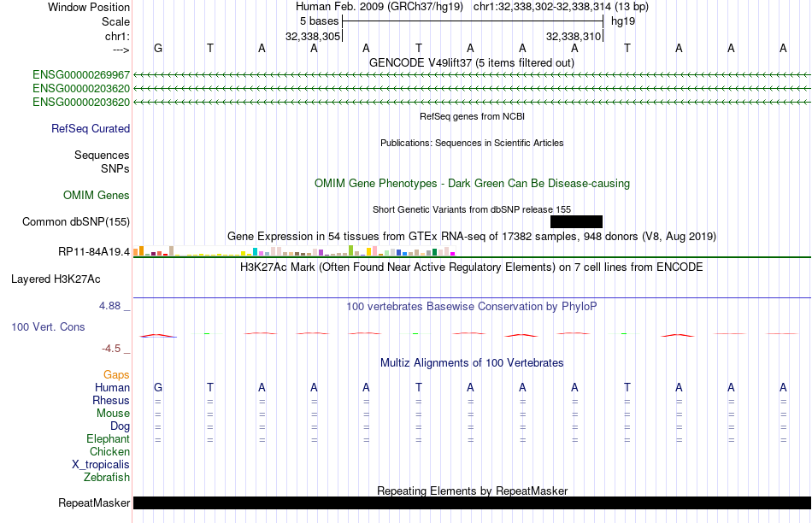The image size is (812, 523).
Task: Click the Repeating Elements by RepeatMasker title
Action: pyautogui.click(x=473, y=491)
